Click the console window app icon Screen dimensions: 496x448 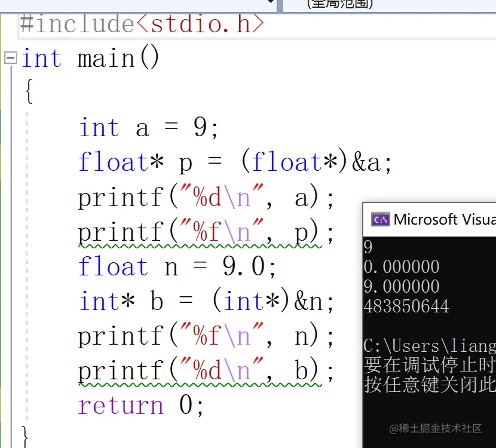click(380, 219)
